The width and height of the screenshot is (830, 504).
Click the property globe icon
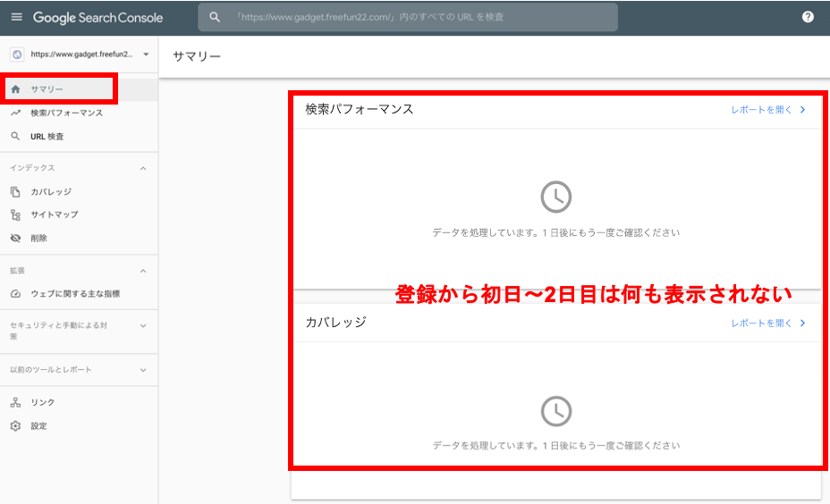[x=17, y=54]
